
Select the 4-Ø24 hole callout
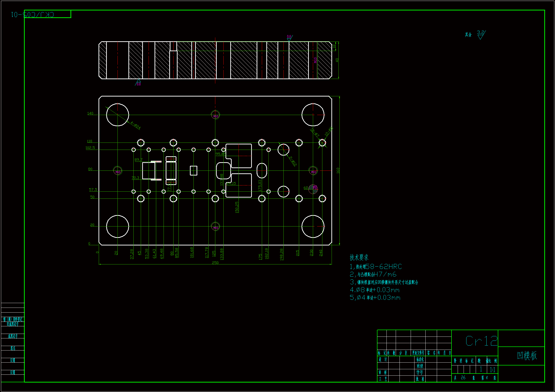[x=135, y=125]
